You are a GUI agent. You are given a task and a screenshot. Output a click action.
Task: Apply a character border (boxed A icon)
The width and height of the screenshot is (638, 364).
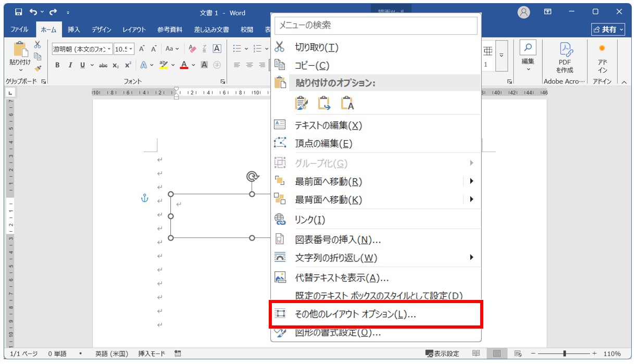217,48
